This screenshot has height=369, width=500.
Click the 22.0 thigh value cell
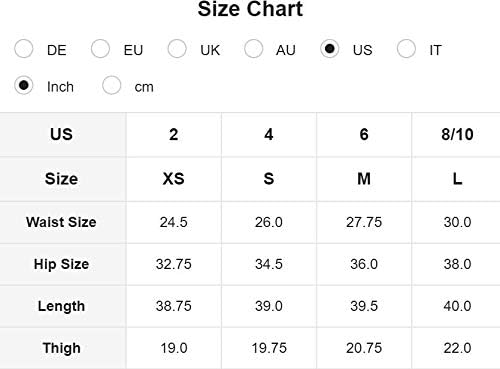[x=456, y=348]
